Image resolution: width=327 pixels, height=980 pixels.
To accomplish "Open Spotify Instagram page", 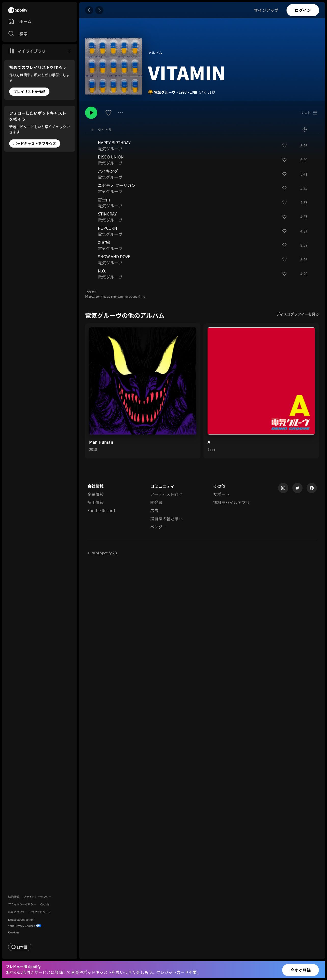I will pos(283,488).
